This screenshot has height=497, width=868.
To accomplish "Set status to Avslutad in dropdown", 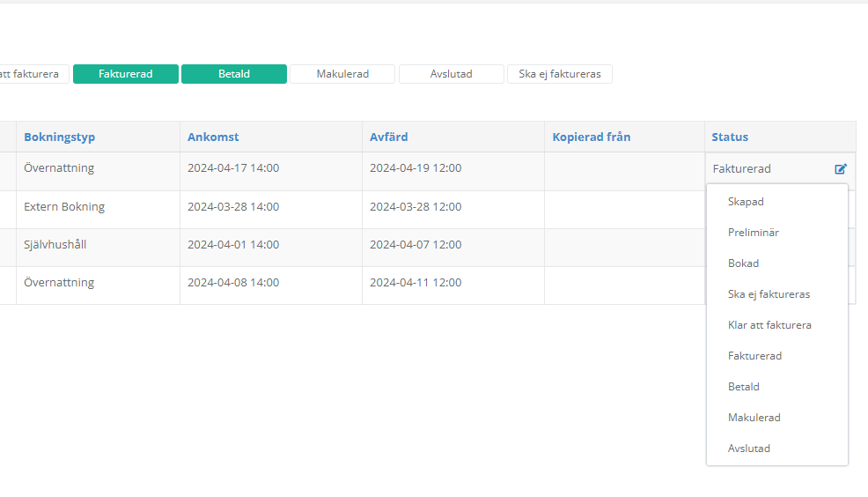I will [x=749, y=449].
